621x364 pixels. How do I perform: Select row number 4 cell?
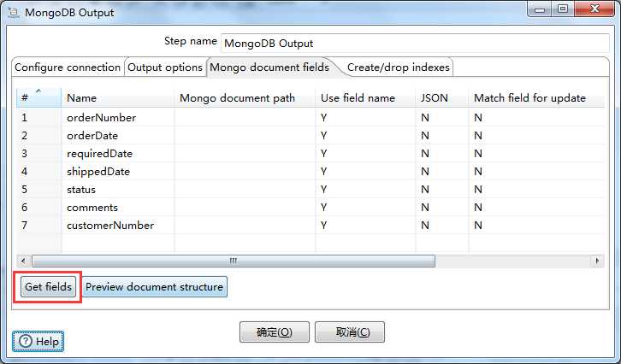(38, 171)
